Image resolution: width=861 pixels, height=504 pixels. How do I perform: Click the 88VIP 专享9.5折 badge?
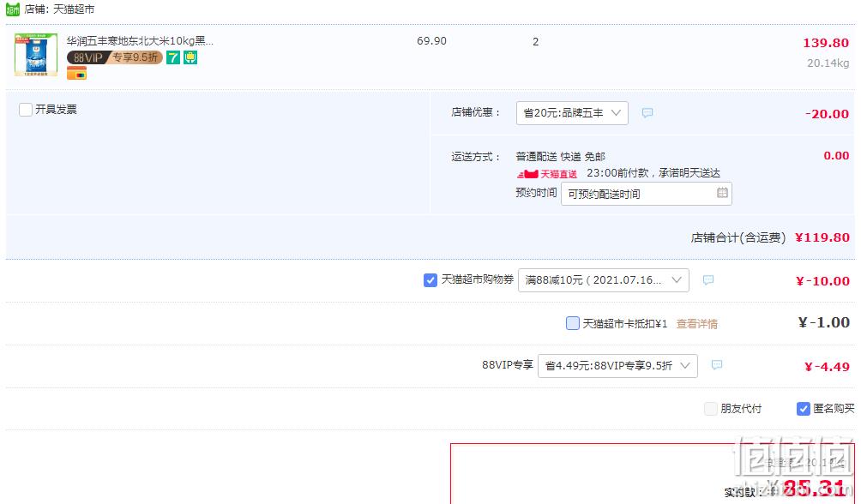click(x=115, y=57)
